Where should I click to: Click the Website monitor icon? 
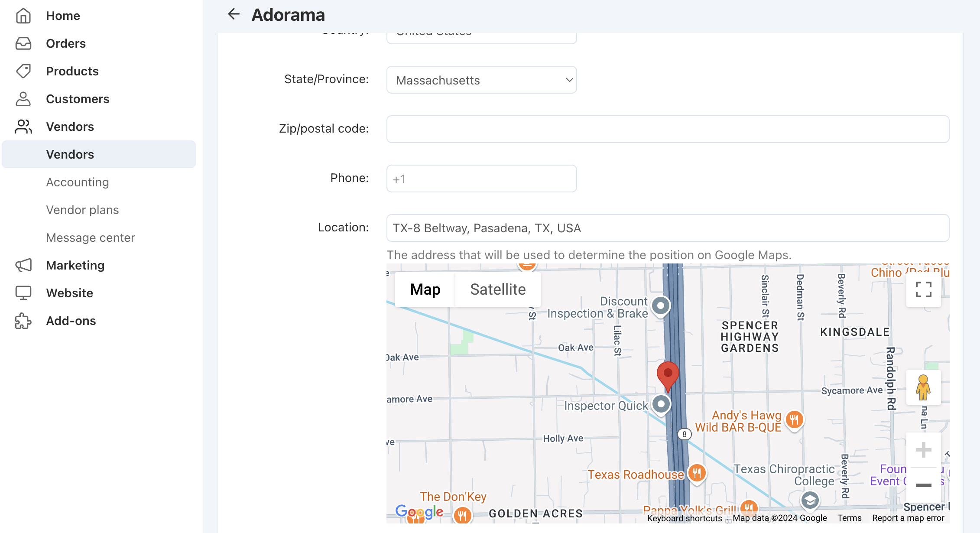[x=23, y=293]
